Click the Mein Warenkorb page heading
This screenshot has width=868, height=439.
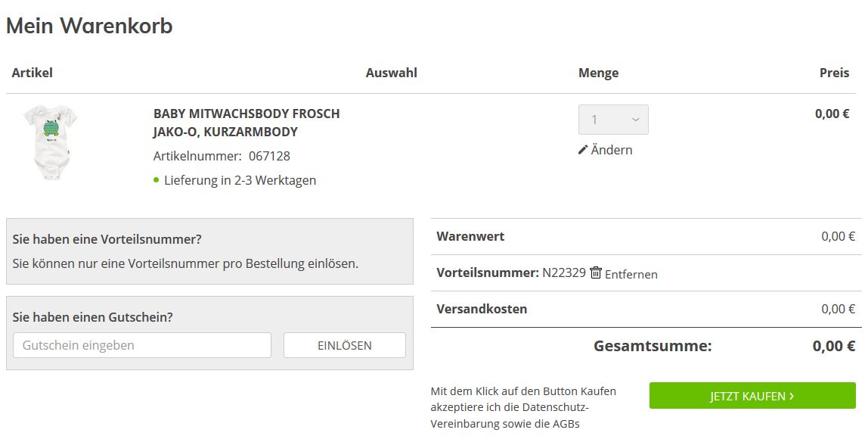(x=89, y=26)
